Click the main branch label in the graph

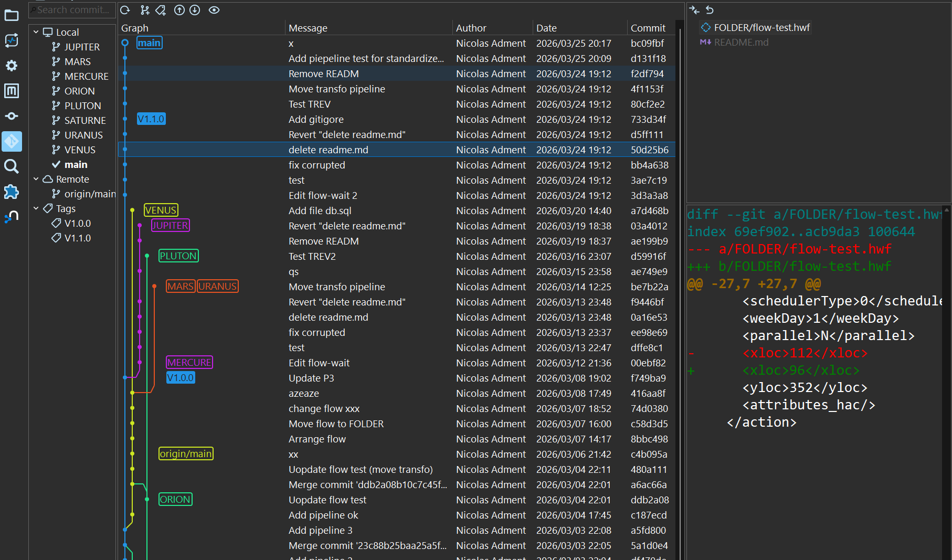click(149, 43)
